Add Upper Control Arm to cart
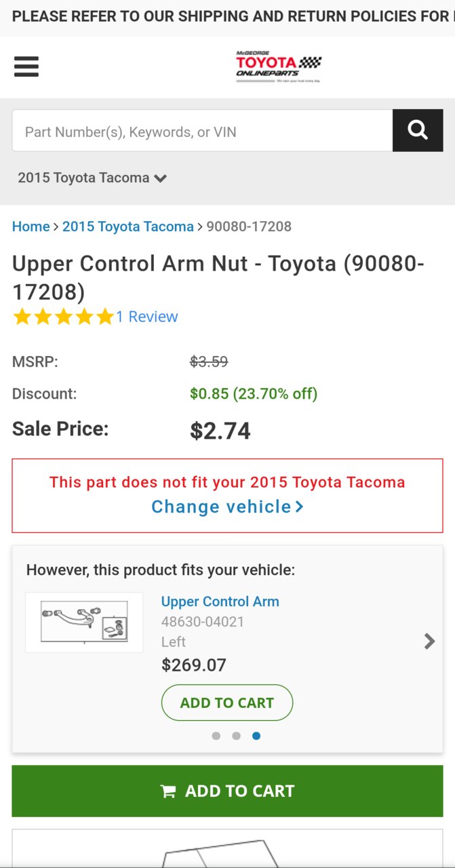The width and height of the screenshot is (455, 868). [227, 703]
